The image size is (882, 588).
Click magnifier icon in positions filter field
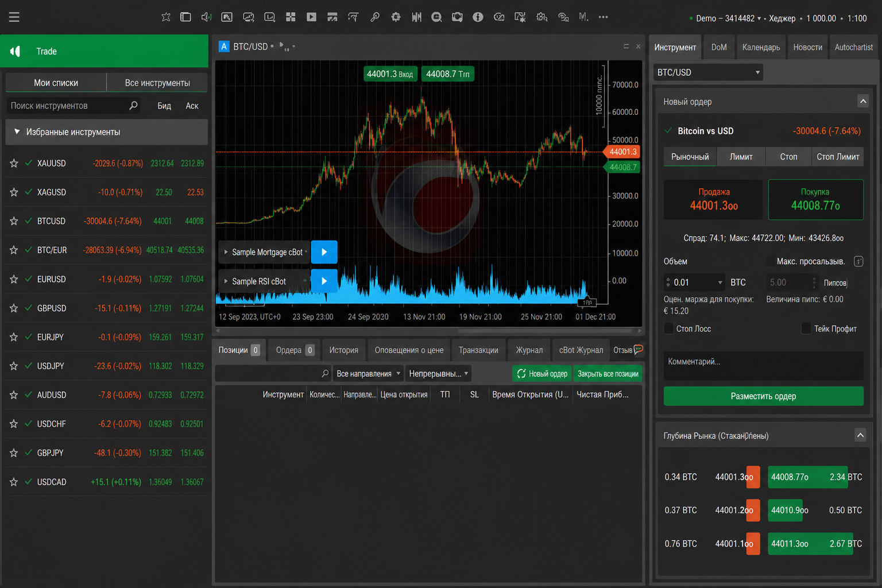[x=325, y=374]
